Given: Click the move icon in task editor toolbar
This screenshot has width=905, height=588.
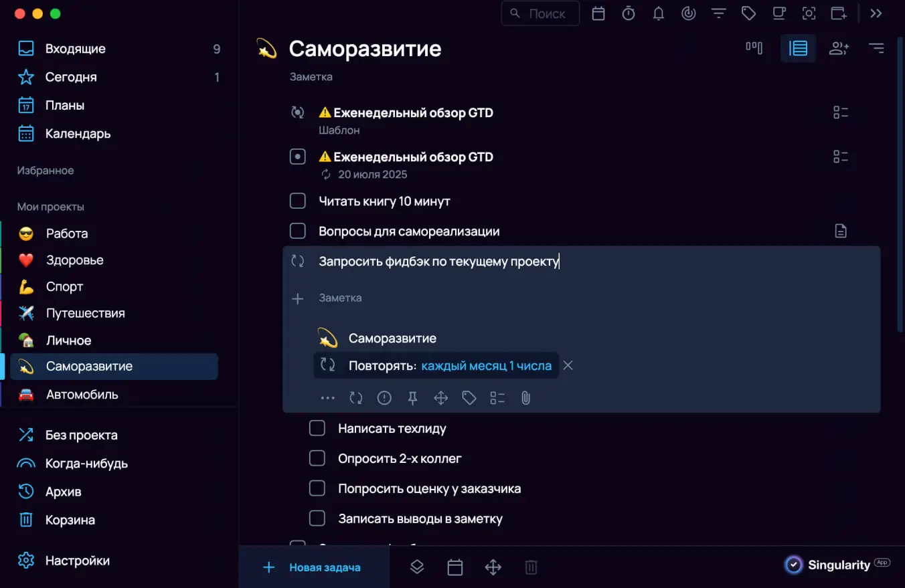Looking at the screenshot, I should [440, 398].
